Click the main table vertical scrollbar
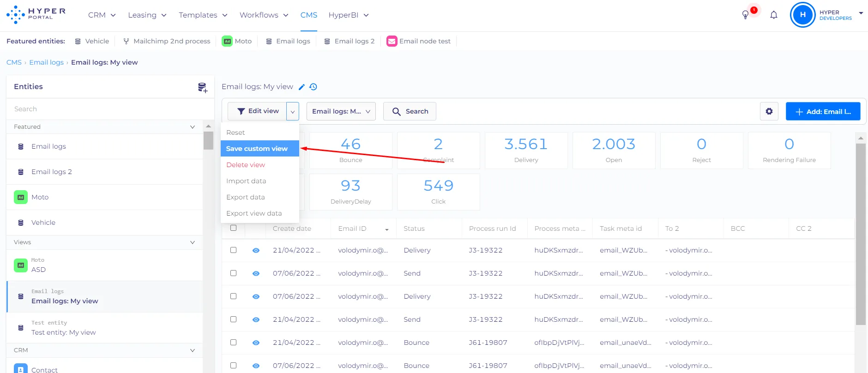 click(x=861, y=234)
